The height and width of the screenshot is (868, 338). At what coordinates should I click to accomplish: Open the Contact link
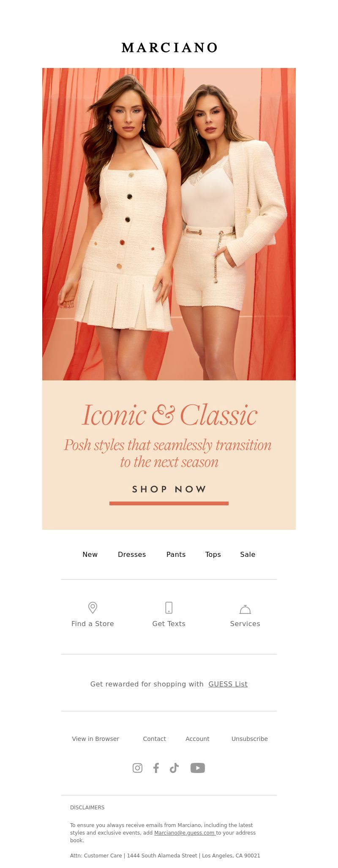(154, 739)
